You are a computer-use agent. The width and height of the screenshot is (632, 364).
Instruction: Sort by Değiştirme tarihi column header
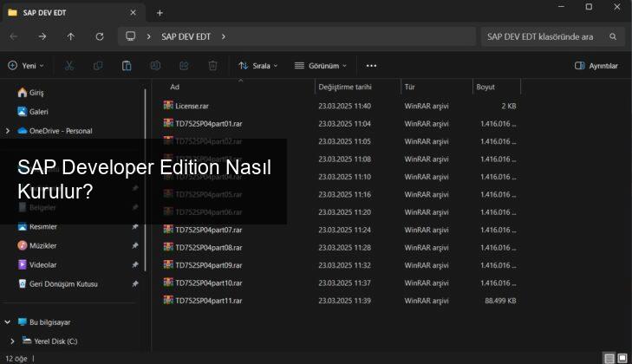pos(345,87)
